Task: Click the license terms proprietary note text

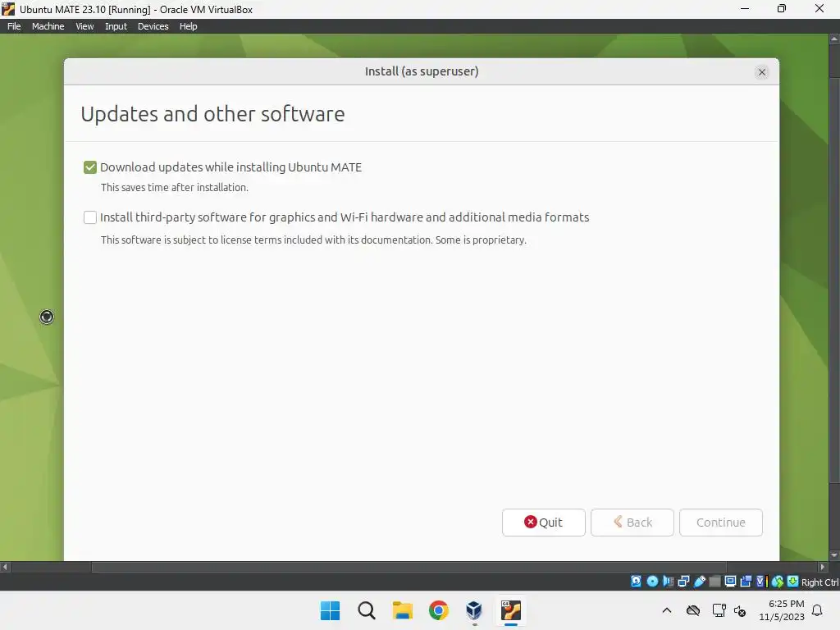Action: pyautogui.click(x=313, y=240)
